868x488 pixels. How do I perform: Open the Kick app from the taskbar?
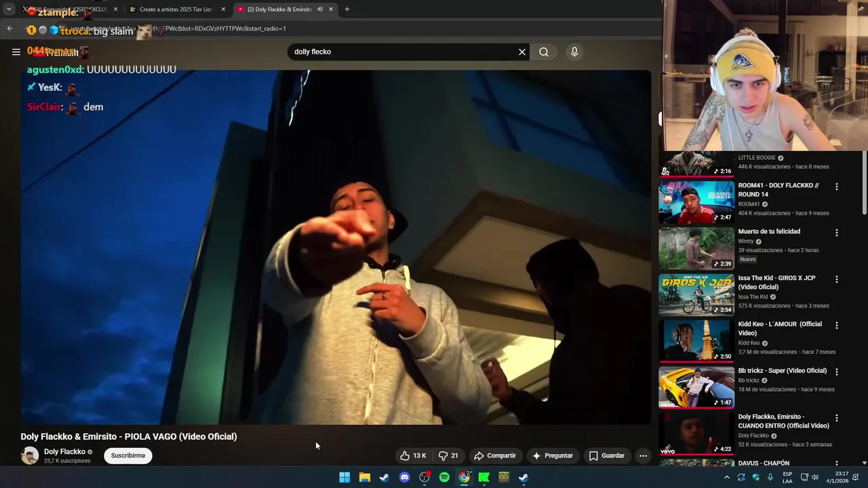point(484,477)
